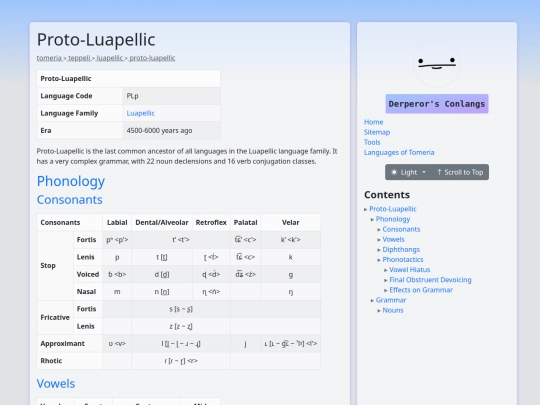
Task: Jump to Vowel Hiatus in Contents
Action: point(409,270)
